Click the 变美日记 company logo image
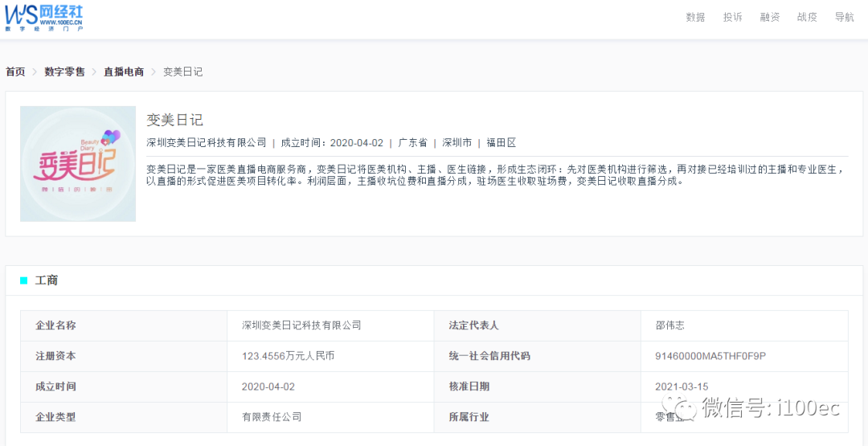This screenshot has height=446, width=868. (x=78, y=164)
